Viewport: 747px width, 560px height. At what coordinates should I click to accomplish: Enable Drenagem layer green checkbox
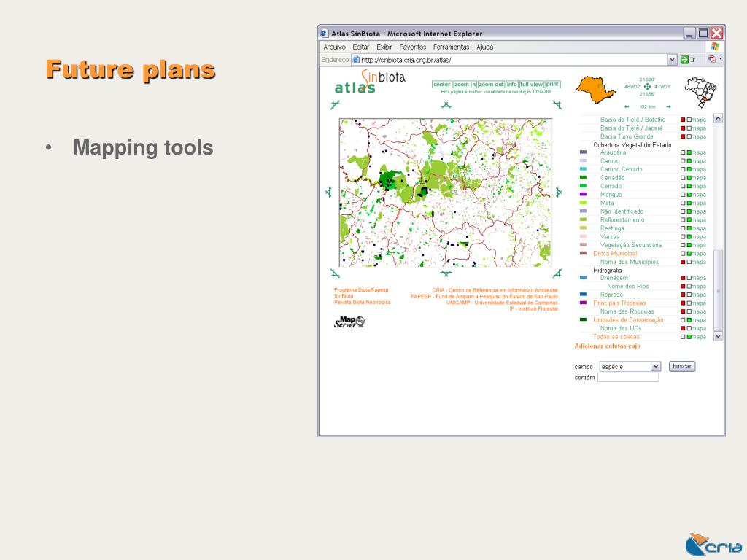(x=689, y=278)
